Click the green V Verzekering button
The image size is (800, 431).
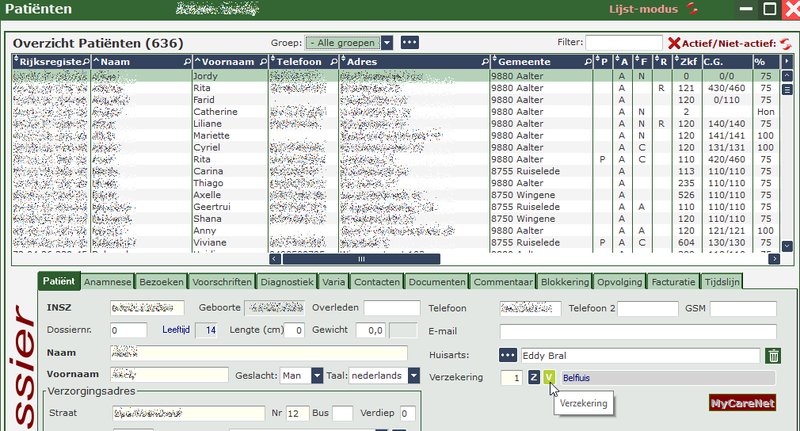pyautogui.click(x=550, y=378)
